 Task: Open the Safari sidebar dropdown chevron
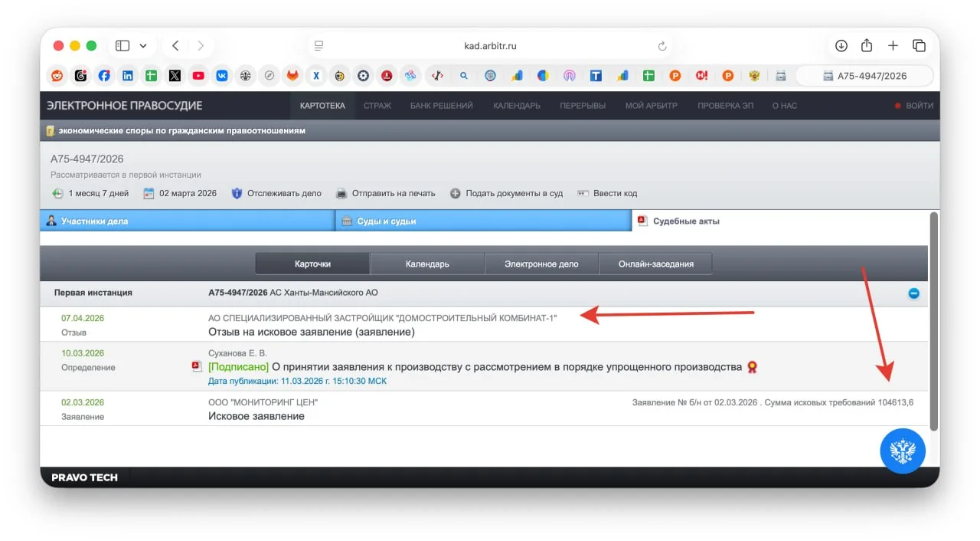143,46
